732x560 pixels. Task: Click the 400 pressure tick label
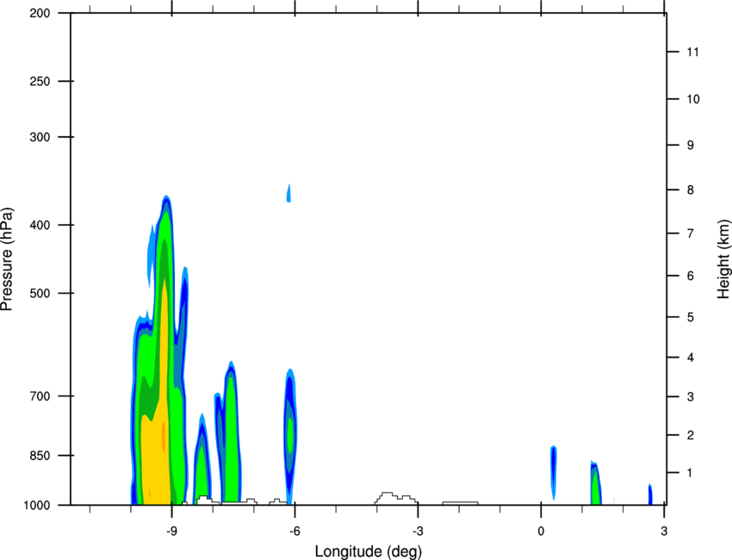coord(40,225)
